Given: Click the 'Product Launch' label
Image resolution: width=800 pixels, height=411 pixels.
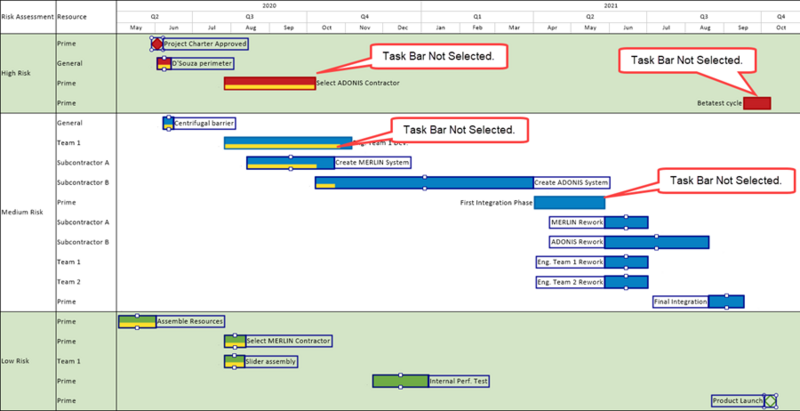Looking at the screenshot, I should coord(738,401).
